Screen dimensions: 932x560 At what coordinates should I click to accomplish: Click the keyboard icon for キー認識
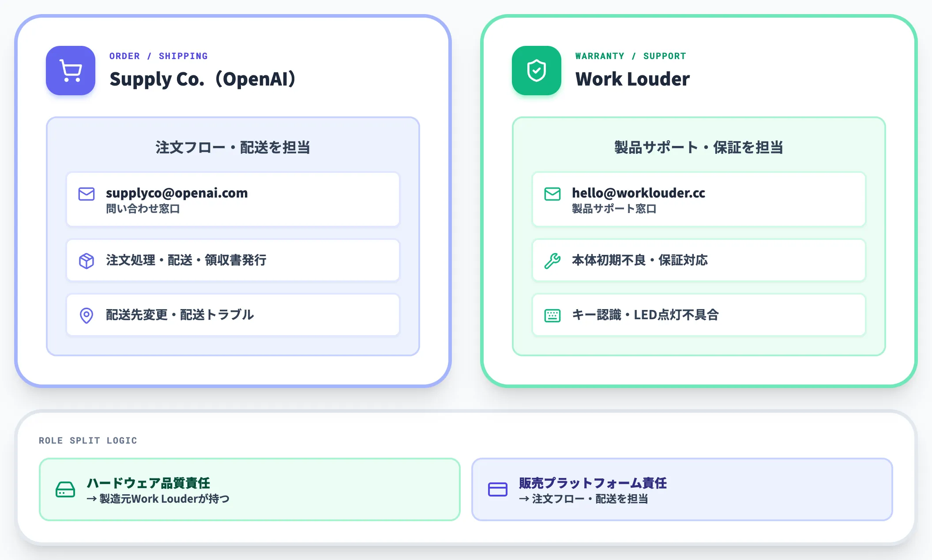552,315
